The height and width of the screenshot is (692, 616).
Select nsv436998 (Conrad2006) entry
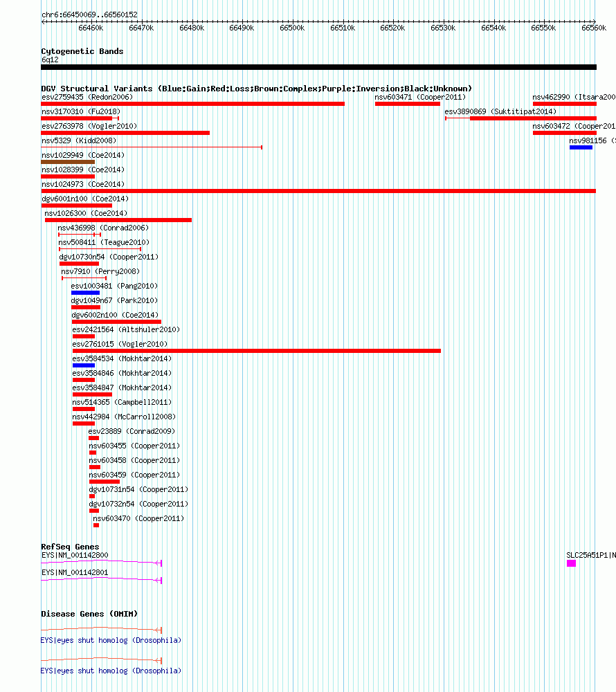pyautogui.click(x=103, y=228)
